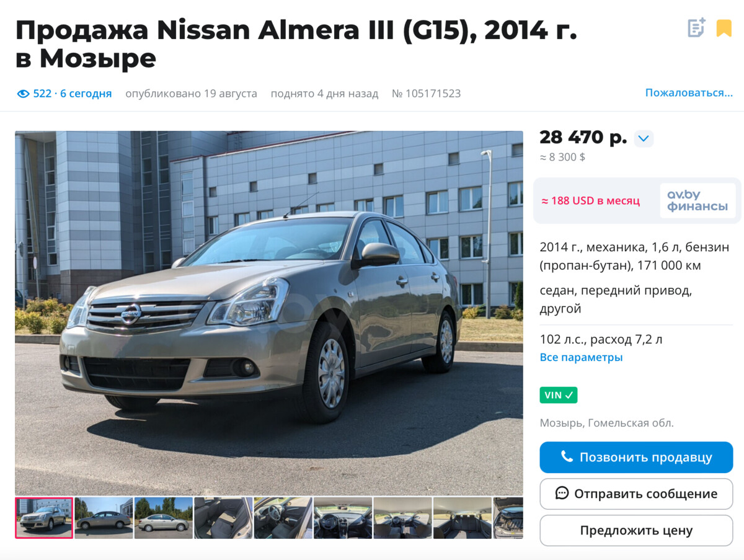Viewport: 744px width, 560px height.
Task: Open the add note icon
Action: 696,28
